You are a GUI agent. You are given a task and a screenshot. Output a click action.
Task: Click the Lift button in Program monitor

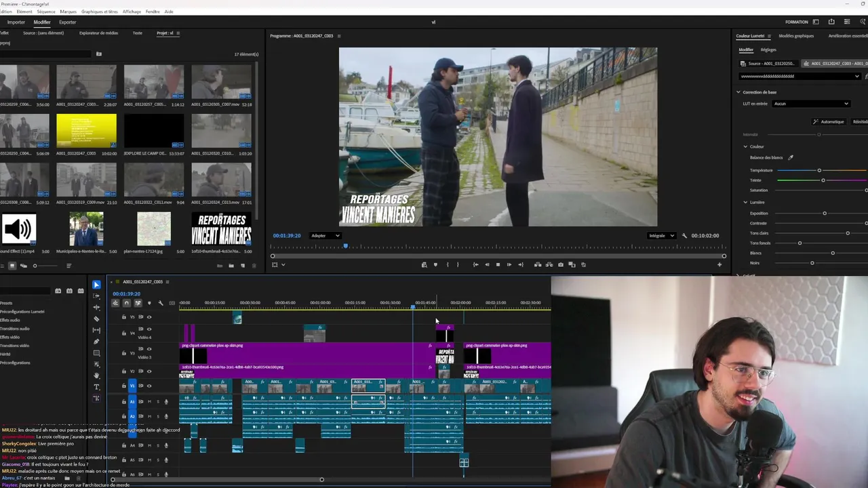pos(538,264)
